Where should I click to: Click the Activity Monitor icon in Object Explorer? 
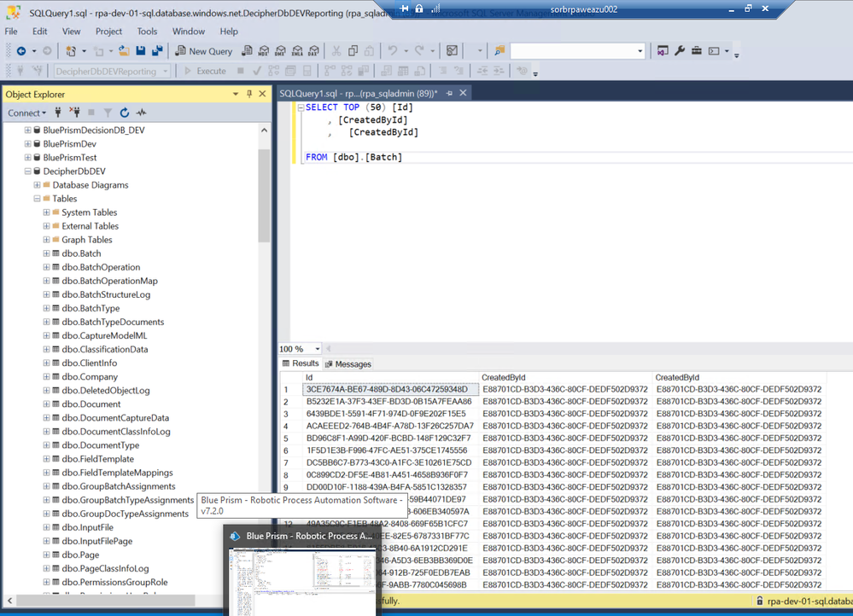pyautogui.click(x=142, y=113)
